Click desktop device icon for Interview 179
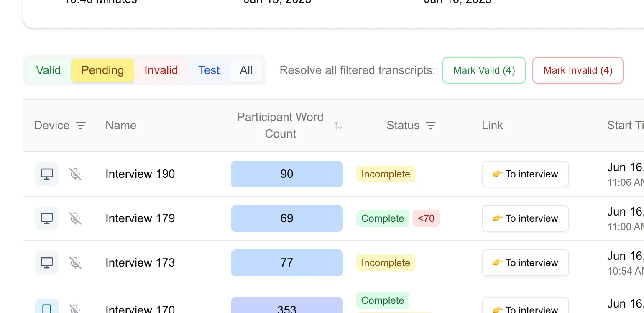The image size is (644, 313). pos(47,218)
